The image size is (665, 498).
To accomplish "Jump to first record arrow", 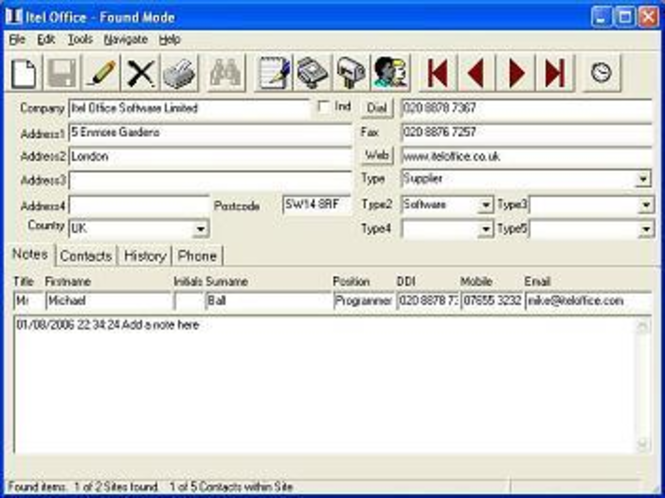I will tap(438, 73).
